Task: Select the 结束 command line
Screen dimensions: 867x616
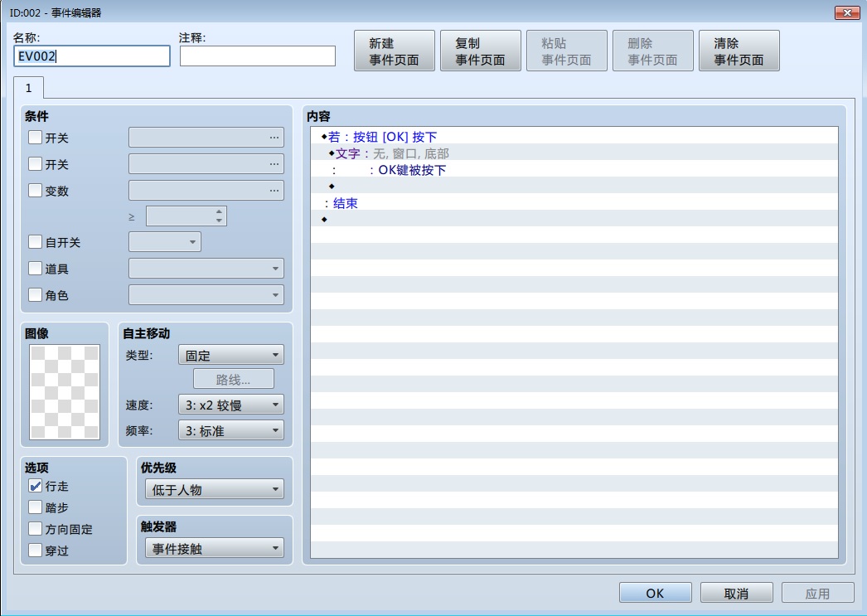Action: click(574, 203)
